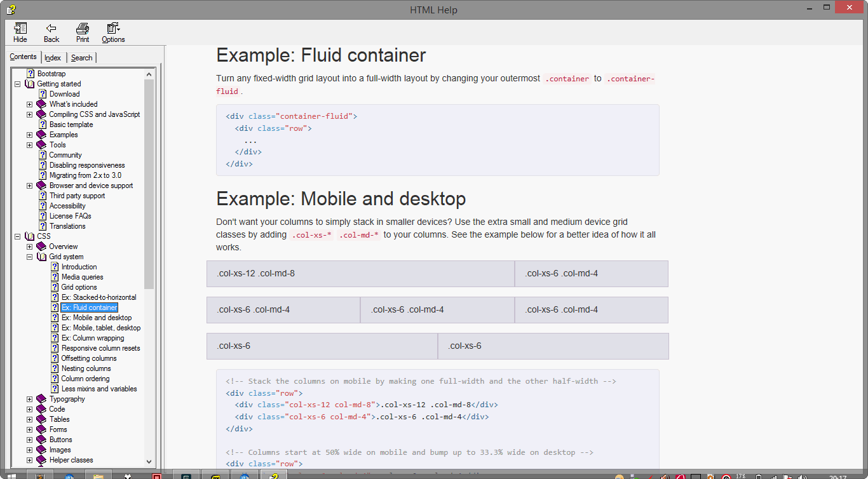Click the Introduction topic icon
The height and width of the screenshot is (479, 868).
click(55, 267)
